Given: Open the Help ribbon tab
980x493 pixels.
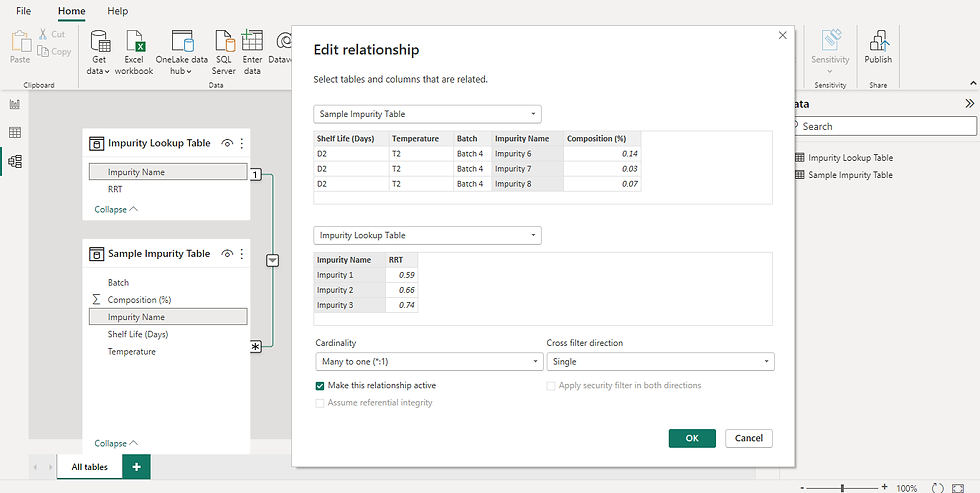Looking at the screenshot, I should pos(118,11).
